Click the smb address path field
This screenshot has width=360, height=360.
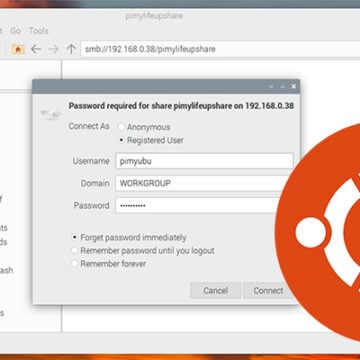[x=220, y=49]
